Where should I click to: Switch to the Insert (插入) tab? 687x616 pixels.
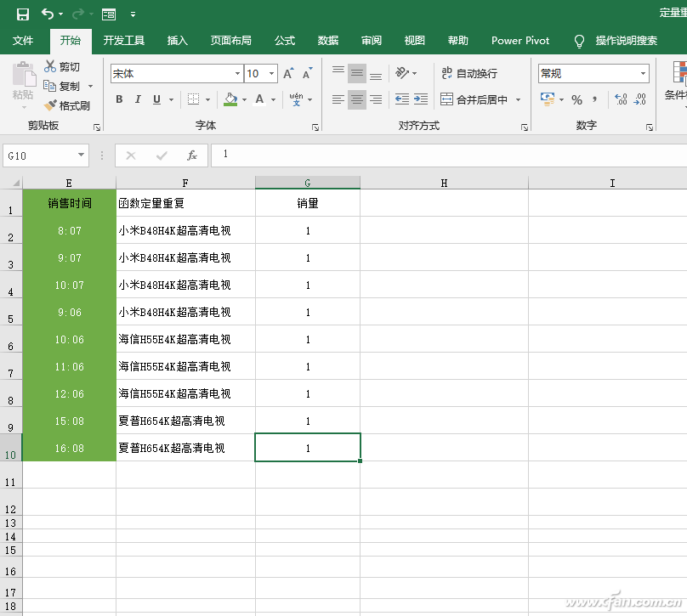177,41
